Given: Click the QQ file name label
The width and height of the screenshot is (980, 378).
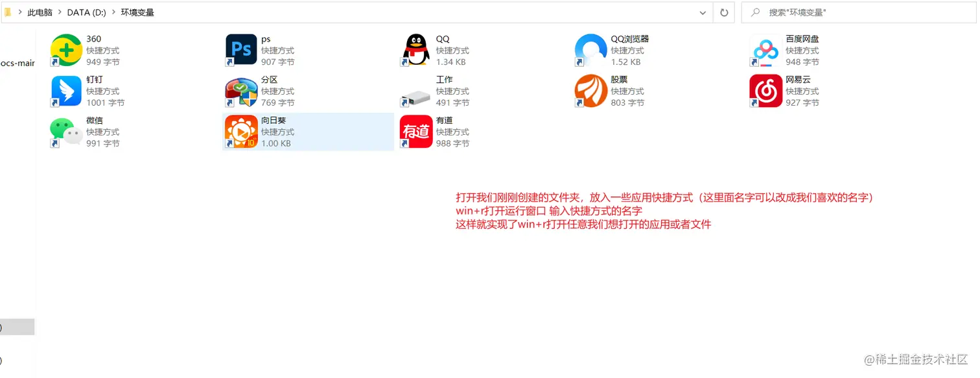Looking at the screenshot, I should click(x=443, y=39).
